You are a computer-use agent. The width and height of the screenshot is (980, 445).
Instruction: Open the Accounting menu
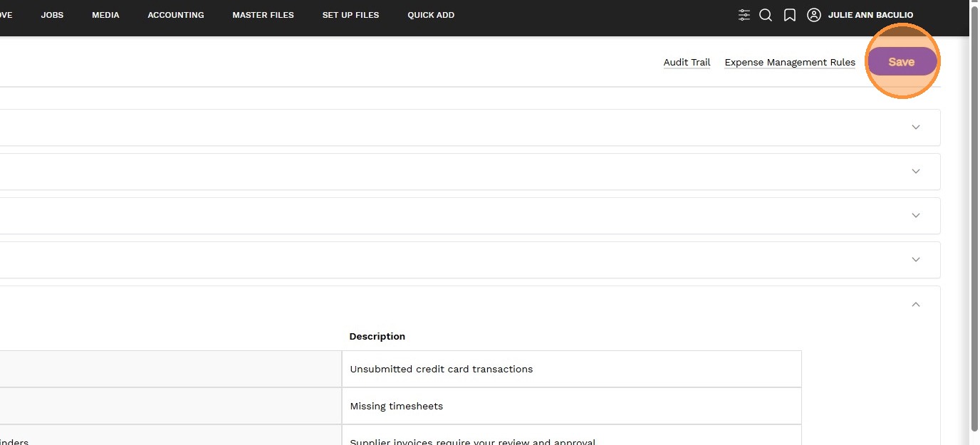(176, 15)
